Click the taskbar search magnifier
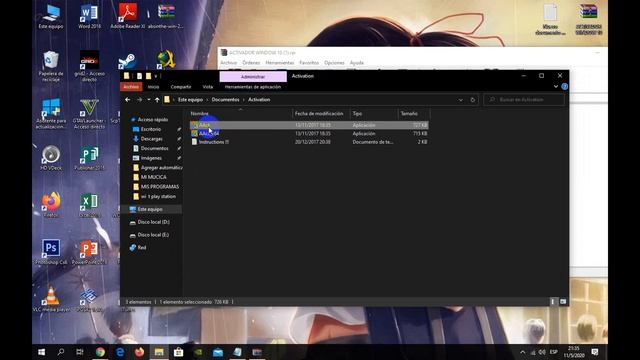The image size is (640, 360). [x=61, y=352]
